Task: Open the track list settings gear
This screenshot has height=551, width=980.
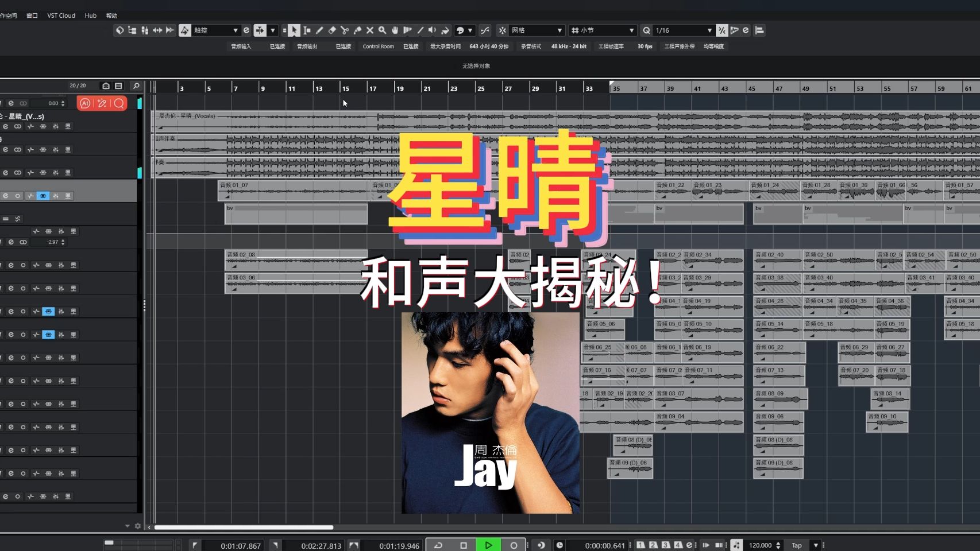Action: (138, 526)
